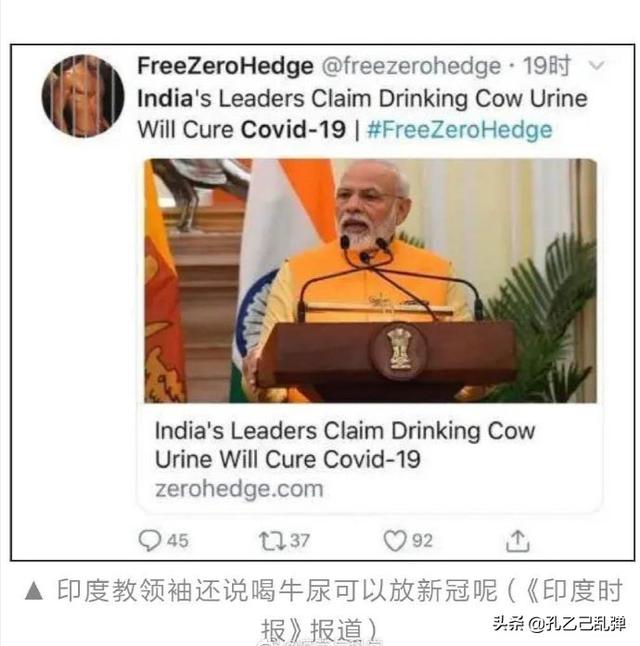The width and height of the screenshot is (640, 646).
Task: Expand the tweet options chevron beside 19时
Action: point(596,66)
